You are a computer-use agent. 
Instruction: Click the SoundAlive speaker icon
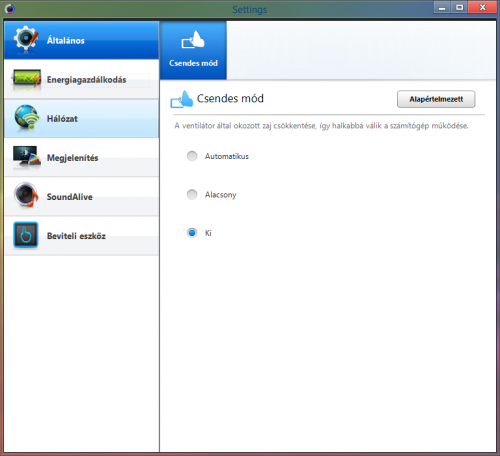[26, 195]
